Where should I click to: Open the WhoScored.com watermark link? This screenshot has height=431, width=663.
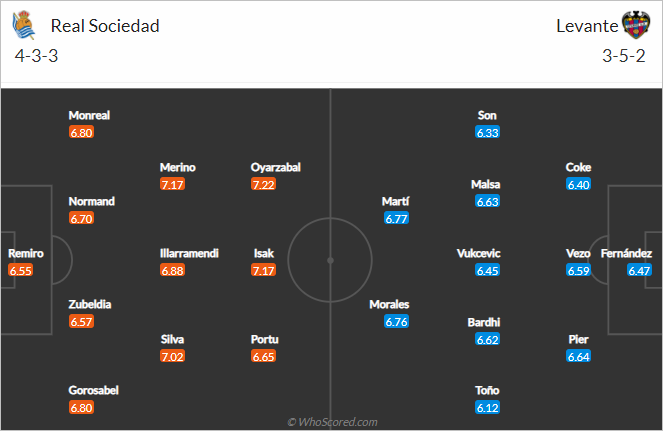pos(332,422)
